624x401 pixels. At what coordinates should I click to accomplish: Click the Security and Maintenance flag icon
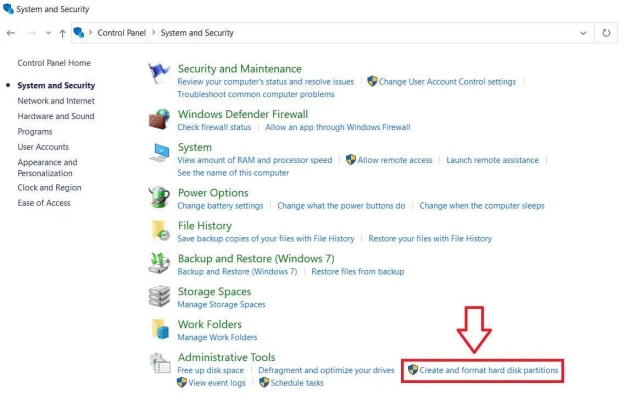[159, 74]
